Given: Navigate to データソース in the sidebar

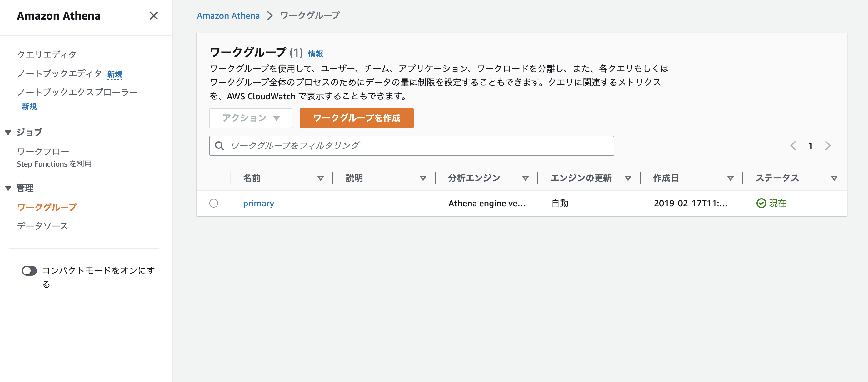Looking at the screenshot, I should (43, 226).
